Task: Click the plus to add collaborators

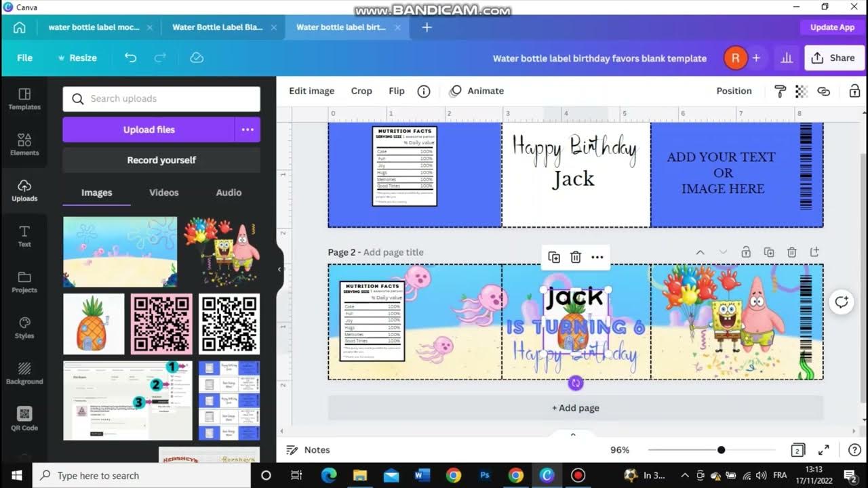Action: pos(756,58)
